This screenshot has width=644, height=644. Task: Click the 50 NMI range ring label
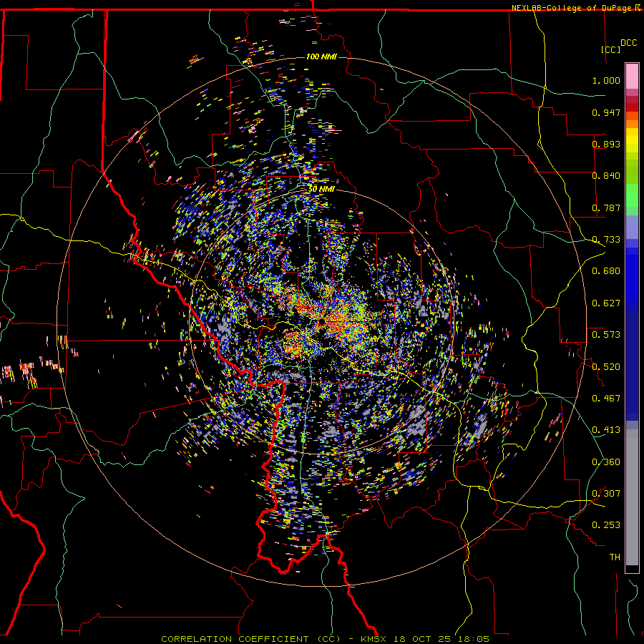coord(321,189)
